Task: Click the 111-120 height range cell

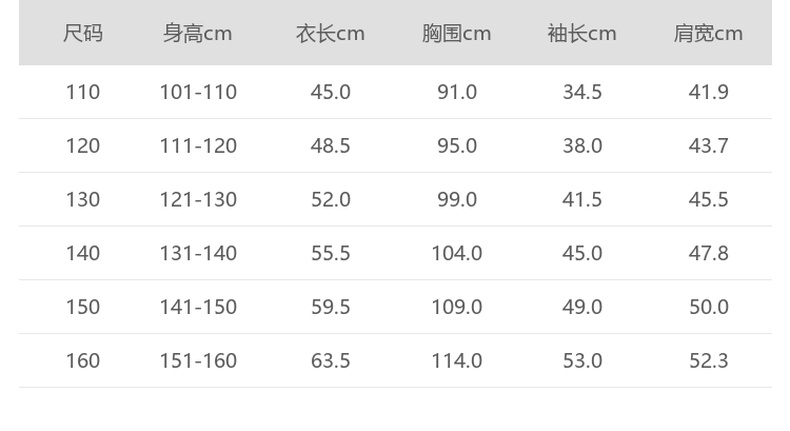Action: (x=198, y=146)
